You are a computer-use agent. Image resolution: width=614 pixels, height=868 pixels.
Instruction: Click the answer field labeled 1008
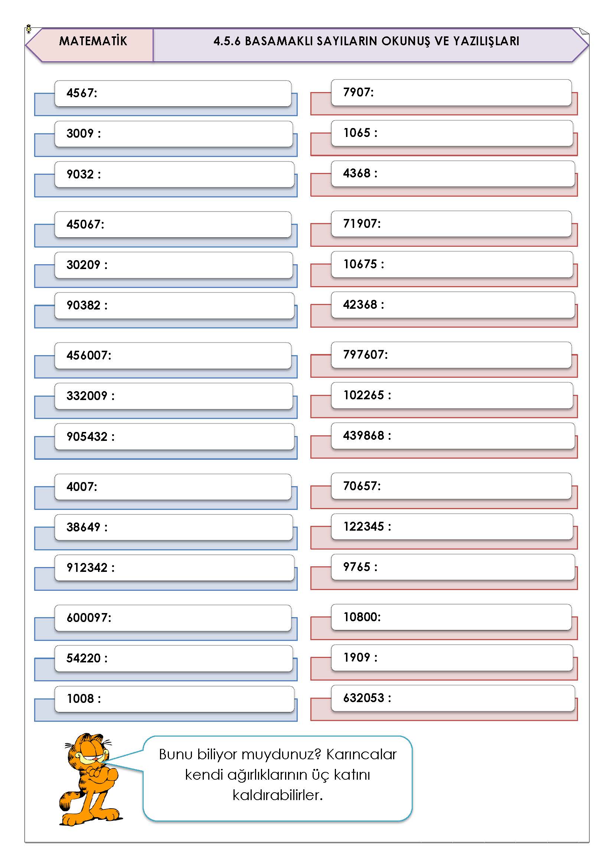(174, 699)
